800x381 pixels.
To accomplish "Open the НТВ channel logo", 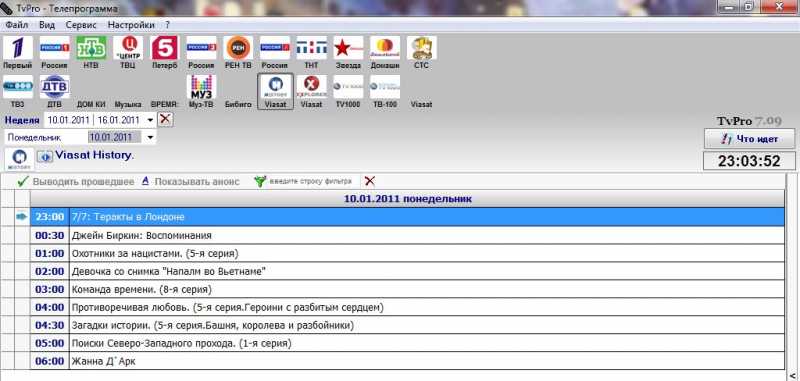I will click(x=91, y=48).
